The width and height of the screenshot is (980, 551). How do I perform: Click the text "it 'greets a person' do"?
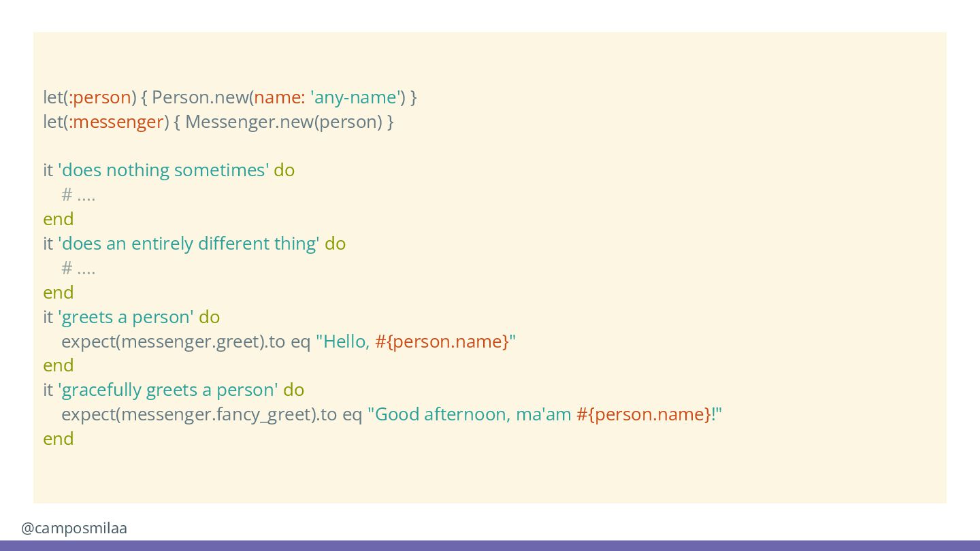click(x=131, y=317)
